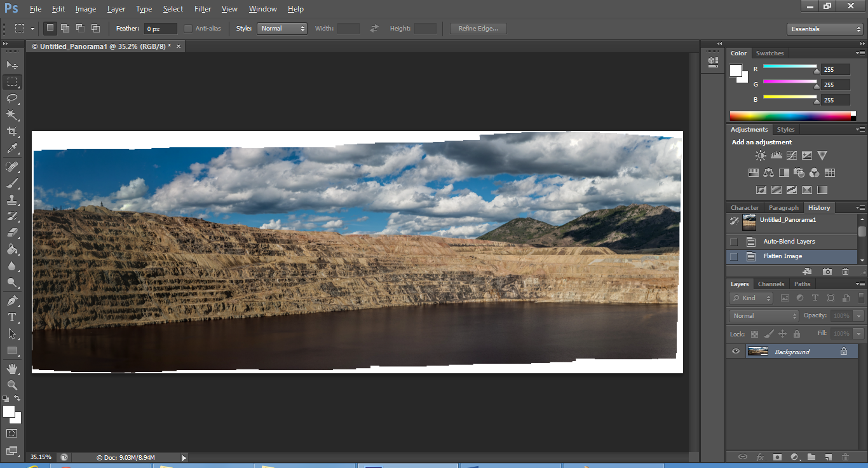868x468 pixels.
Task: Select the Clone Stamp tool
Action: coord(12,200)
